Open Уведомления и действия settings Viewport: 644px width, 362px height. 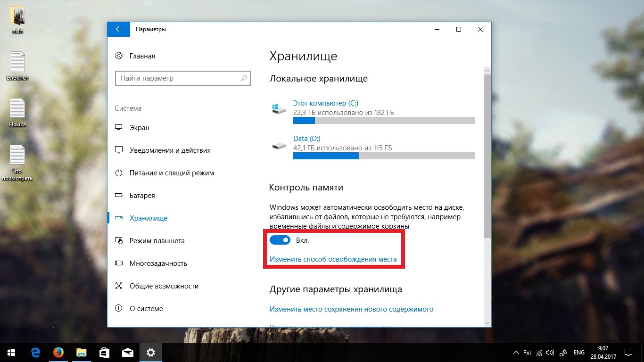point(170,150)
